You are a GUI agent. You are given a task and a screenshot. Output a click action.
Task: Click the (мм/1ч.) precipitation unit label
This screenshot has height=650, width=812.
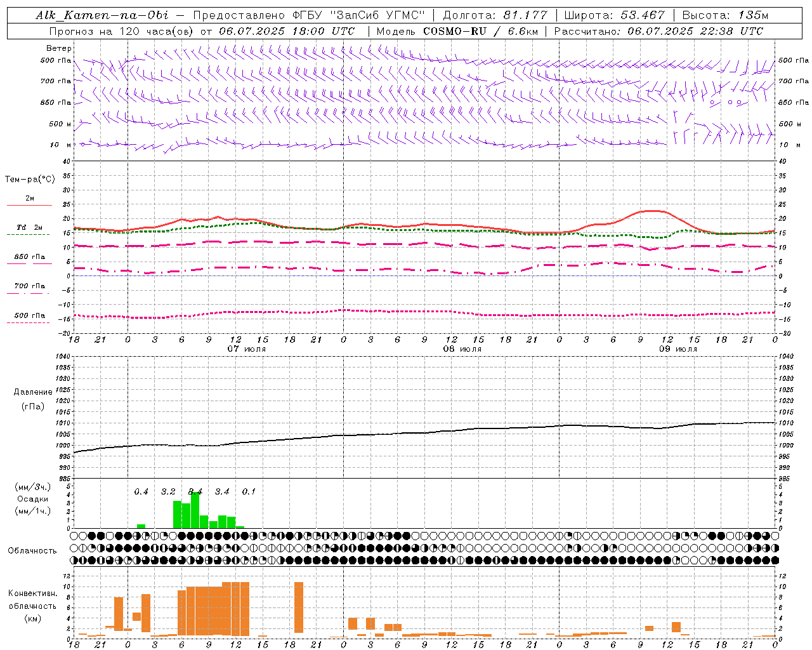click(33, 511)
